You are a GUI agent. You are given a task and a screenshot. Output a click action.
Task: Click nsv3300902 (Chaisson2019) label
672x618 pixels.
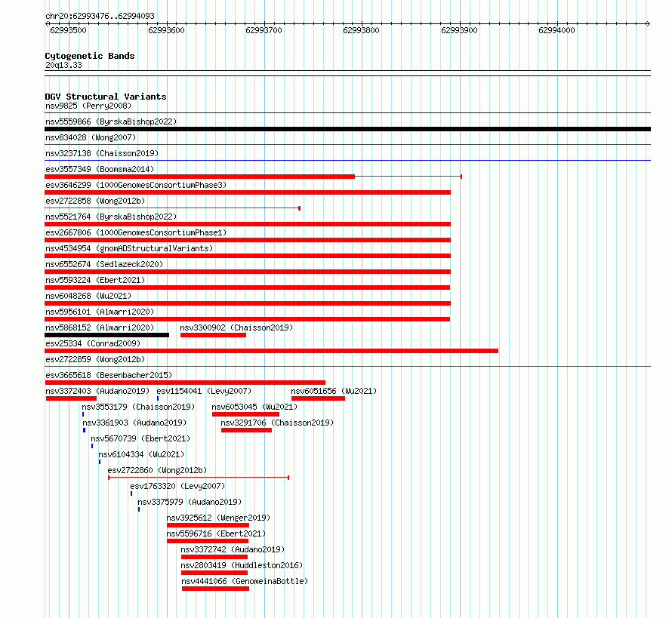(236, 327)
